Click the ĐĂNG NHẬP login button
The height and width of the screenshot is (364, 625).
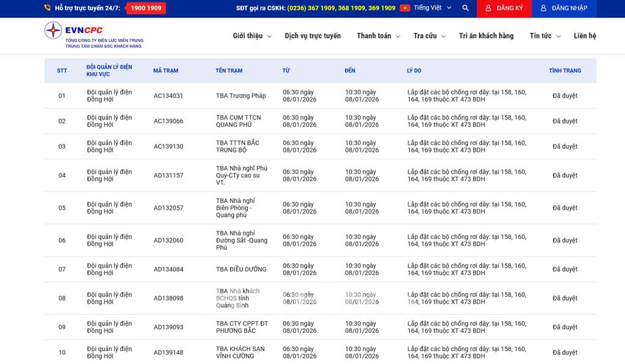(x=564, y=8)
